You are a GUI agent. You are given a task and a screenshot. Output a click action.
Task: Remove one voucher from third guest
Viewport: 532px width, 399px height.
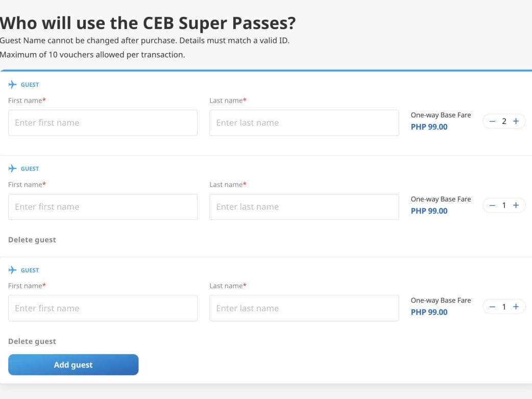tap(492, 307)
